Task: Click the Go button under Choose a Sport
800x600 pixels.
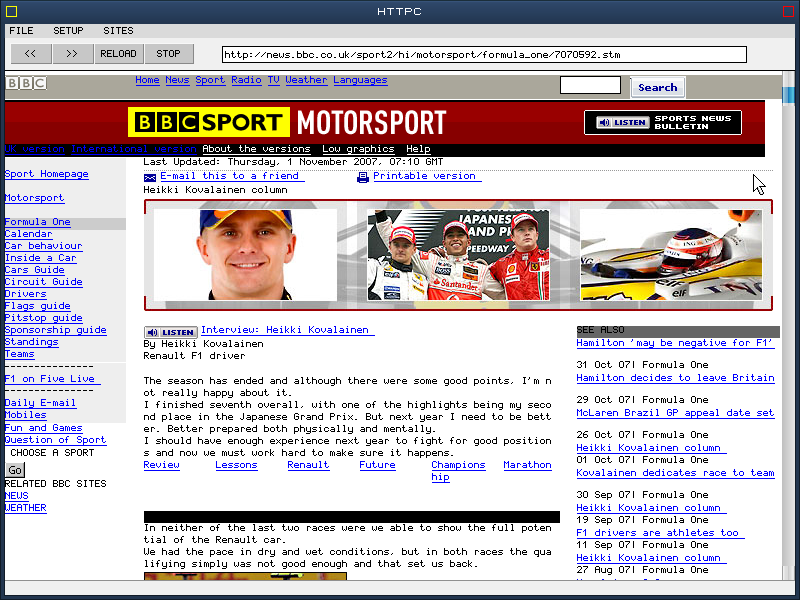Action: 15,470
